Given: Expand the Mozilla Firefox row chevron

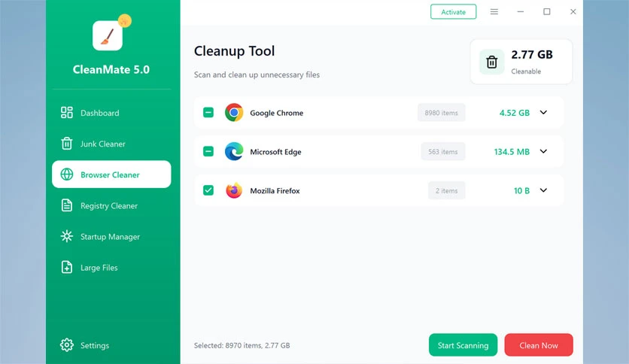Looking at the screenshot, I should click(x=543, y=190).
